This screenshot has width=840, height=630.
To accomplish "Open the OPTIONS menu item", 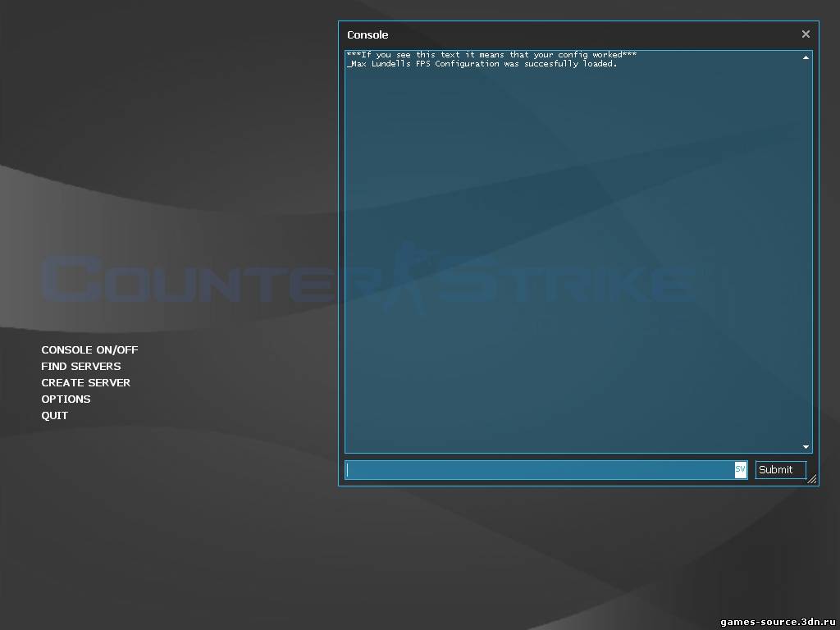I will pos(66,399).
